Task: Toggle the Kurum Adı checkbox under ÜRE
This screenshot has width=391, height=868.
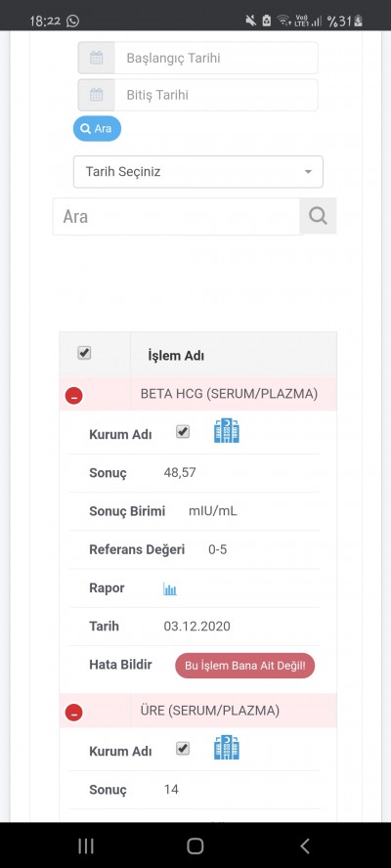Action: point(183,749)
